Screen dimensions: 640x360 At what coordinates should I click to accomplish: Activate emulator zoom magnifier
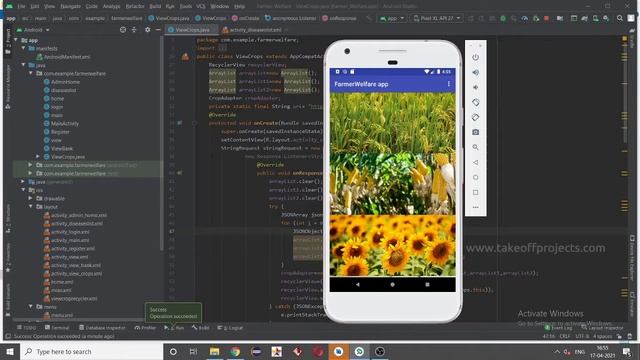[476, 147]
